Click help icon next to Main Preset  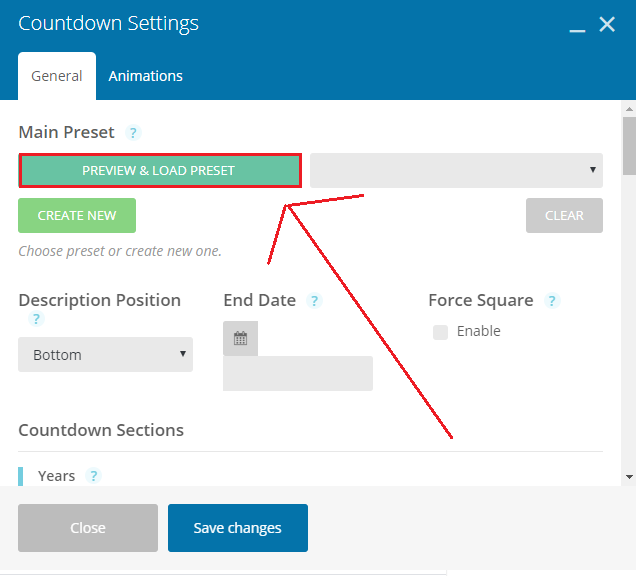coord(134,133)
